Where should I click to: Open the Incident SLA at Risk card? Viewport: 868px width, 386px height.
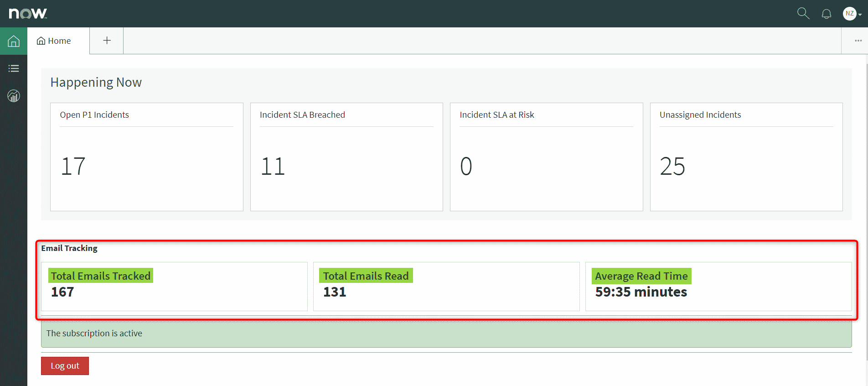point(546,156)
